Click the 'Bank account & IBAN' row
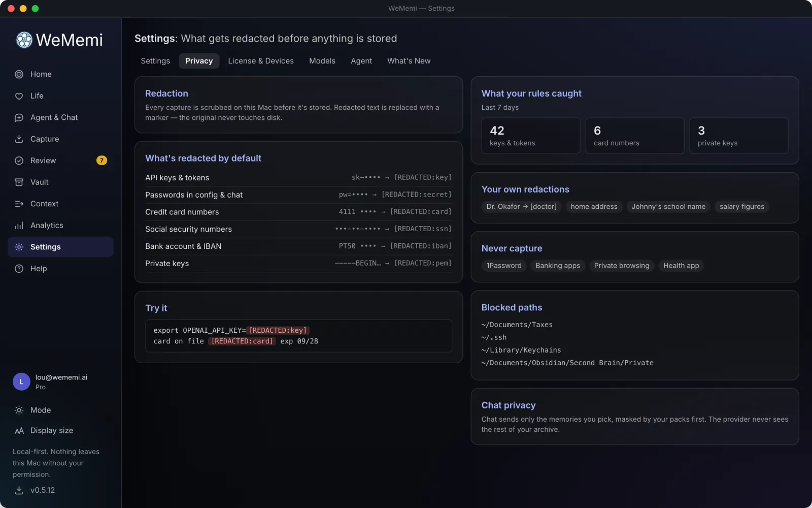 (298, 246)
